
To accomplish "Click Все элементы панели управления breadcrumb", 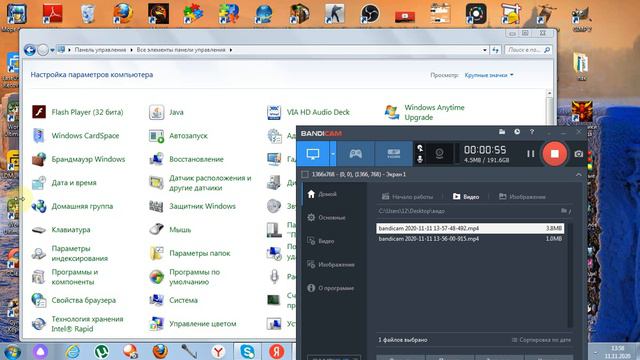I will click(181, 50).
